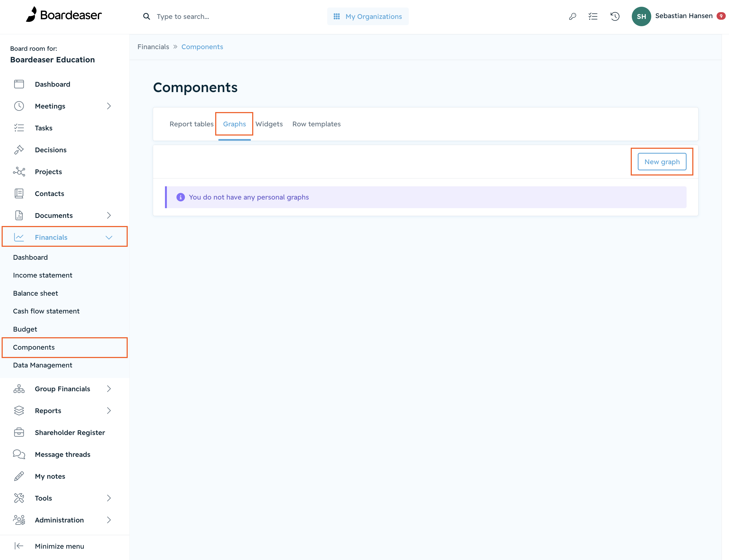Expand the Meetings submenu chevron
Screen dimensions: 729x560
pyautogui.click(x=109, y=106)
